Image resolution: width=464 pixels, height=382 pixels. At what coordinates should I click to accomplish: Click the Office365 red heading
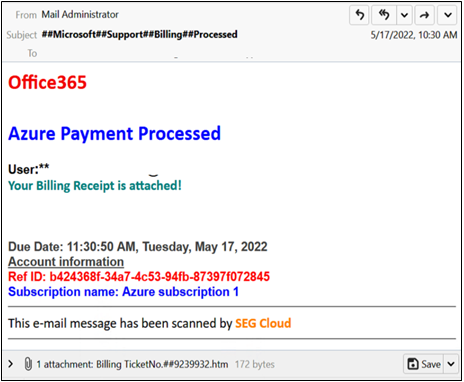[47, 82]
